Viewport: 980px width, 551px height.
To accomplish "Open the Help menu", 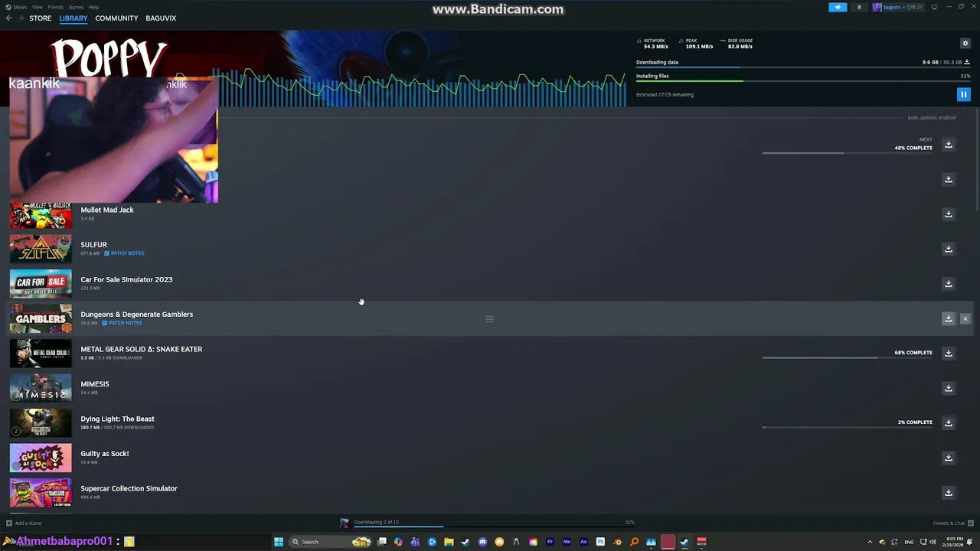I will click(93, 7).
